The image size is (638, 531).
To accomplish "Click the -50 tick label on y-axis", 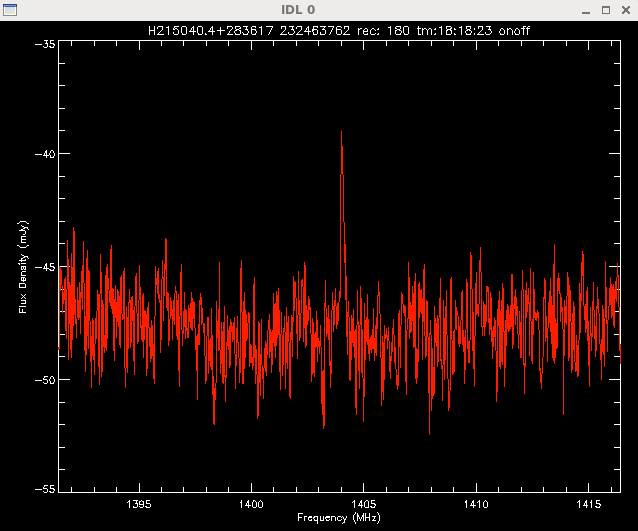I will pos(45,380).
